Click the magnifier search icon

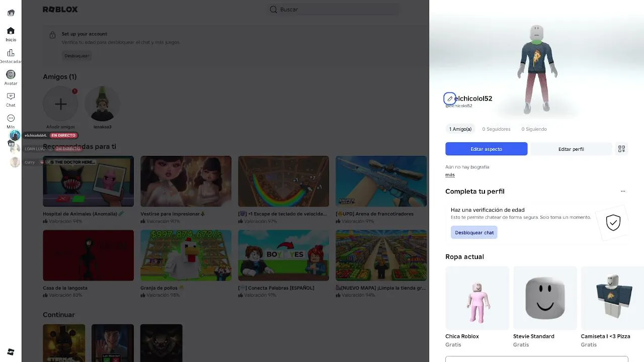click(x=274, y=10)
